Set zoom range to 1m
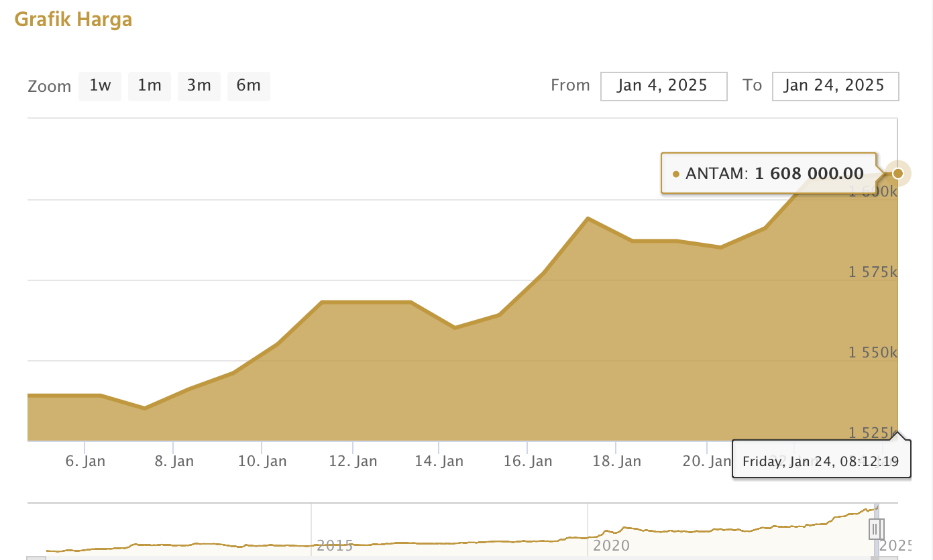The image size is (933, 560). point(150,86)
